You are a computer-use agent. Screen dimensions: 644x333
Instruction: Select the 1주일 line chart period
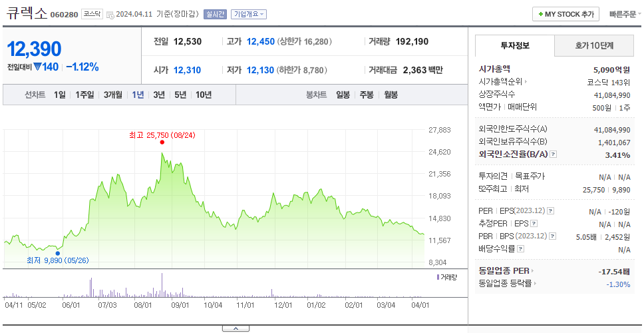click(84, 95)
